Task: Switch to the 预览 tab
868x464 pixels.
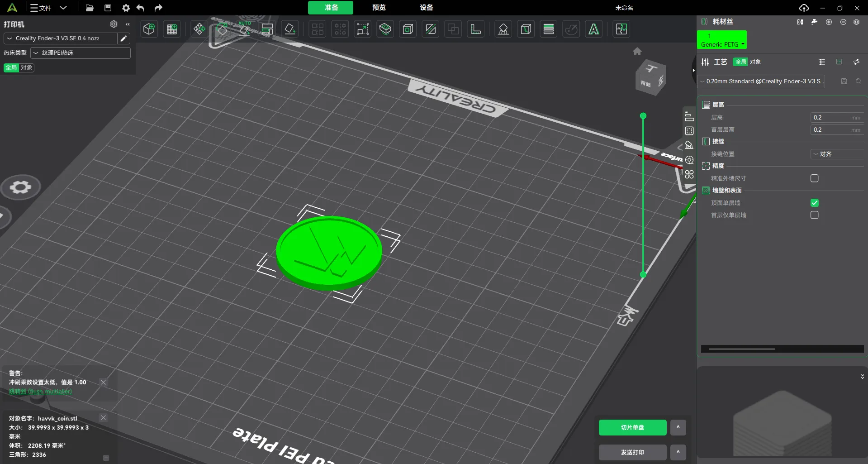Action: point(379,8)
